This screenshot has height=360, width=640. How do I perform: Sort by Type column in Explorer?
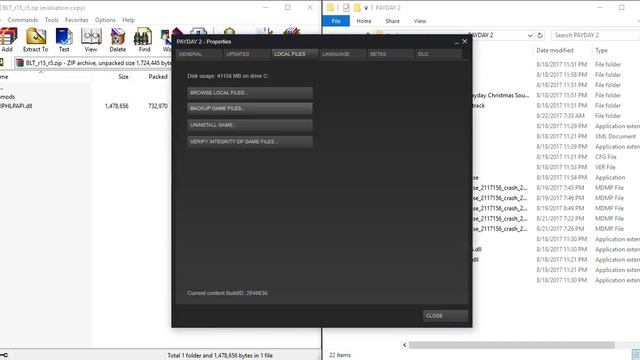602,50
